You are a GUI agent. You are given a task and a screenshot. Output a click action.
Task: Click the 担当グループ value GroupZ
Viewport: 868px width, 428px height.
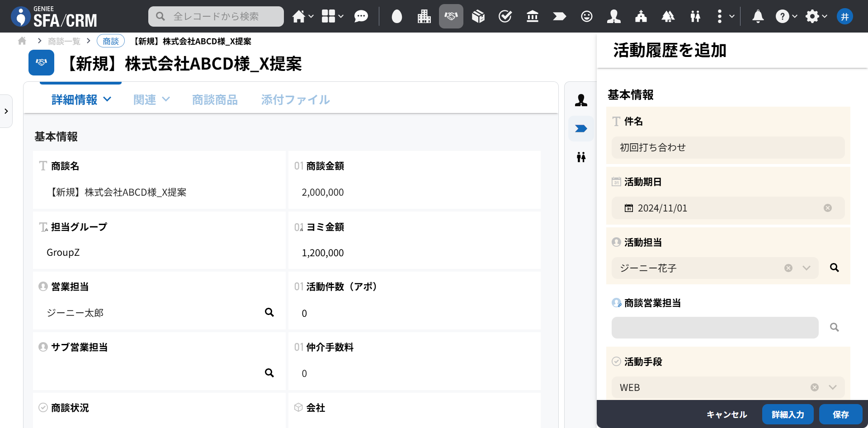pos(63,253)
